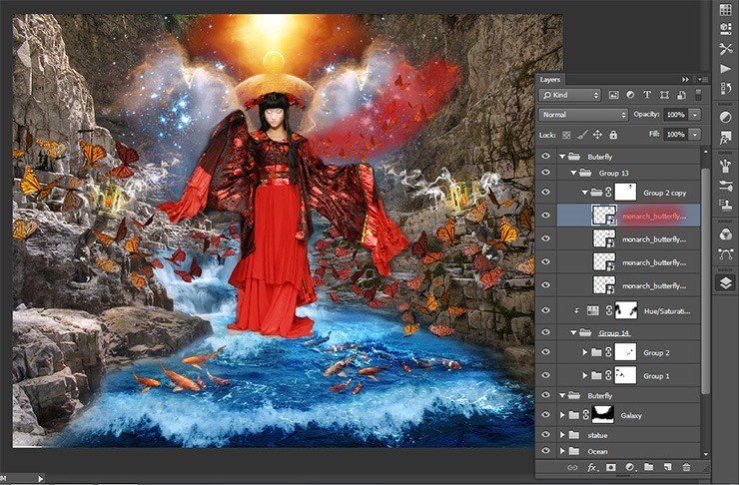Select the Layers panel tab
739x485 pixels.
click(550, 80)
